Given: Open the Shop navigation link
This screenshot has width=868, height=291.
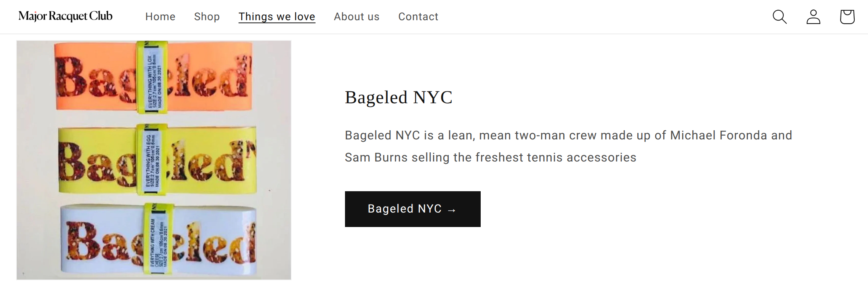Looking at the screenshot, I should (207, 17).
